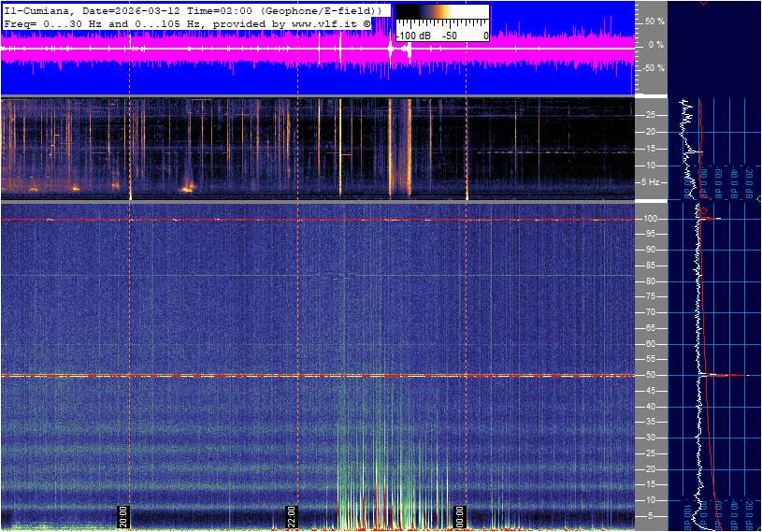Click the 0 % amplitude axis label
The image size is (762, 532).
click(x=655, y=45)
